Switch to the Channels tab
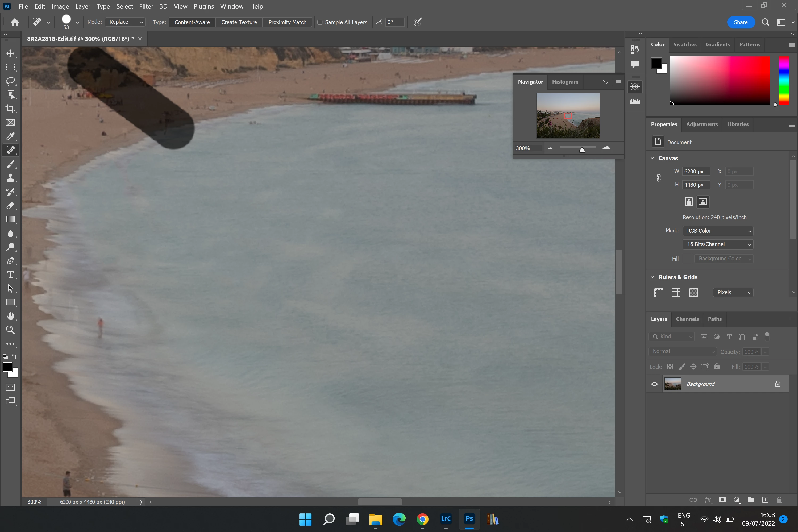 pyautogui.click(x=687, y=319)
